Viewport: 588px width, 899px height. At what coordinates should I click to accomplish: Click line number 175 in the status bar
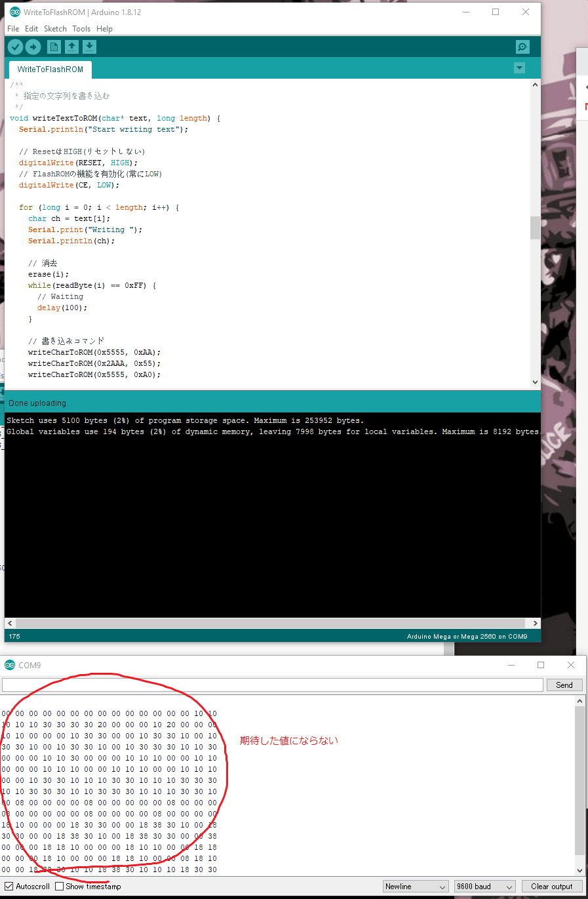coord(14,637)
